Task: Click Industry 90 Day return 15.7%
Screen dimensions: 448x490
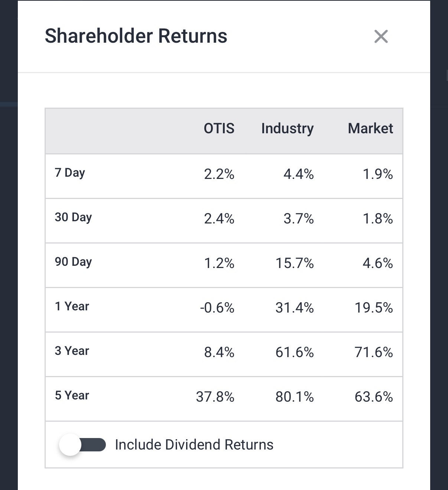Action: pyautogui.click(x=294, y=263)
